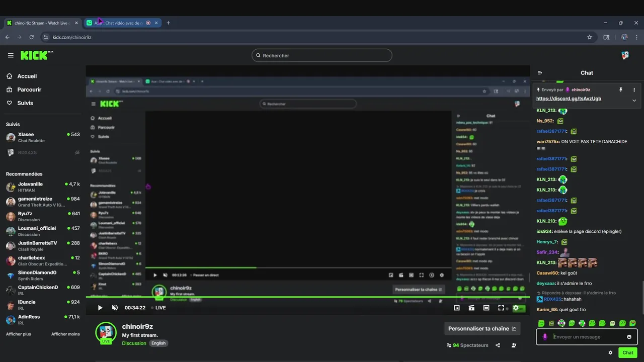Unmute the stream audio
Image resolution: width=644 pixels, height=362 pixels.
click(115, 308)
